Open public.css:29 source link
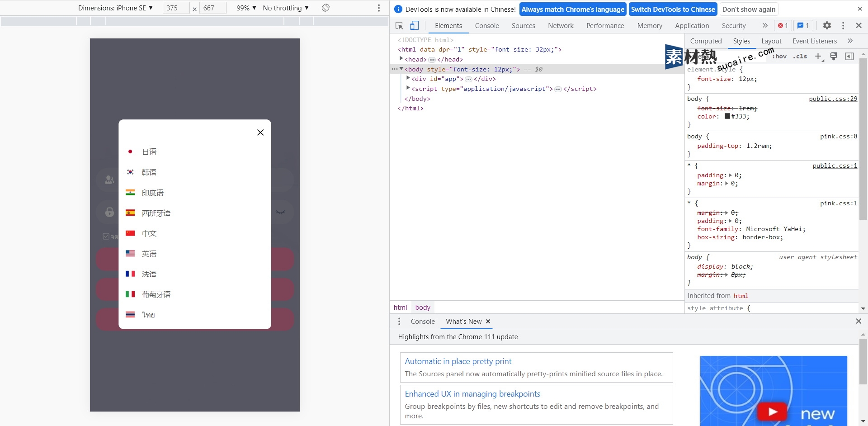868x426 pixels. (833, 99)
